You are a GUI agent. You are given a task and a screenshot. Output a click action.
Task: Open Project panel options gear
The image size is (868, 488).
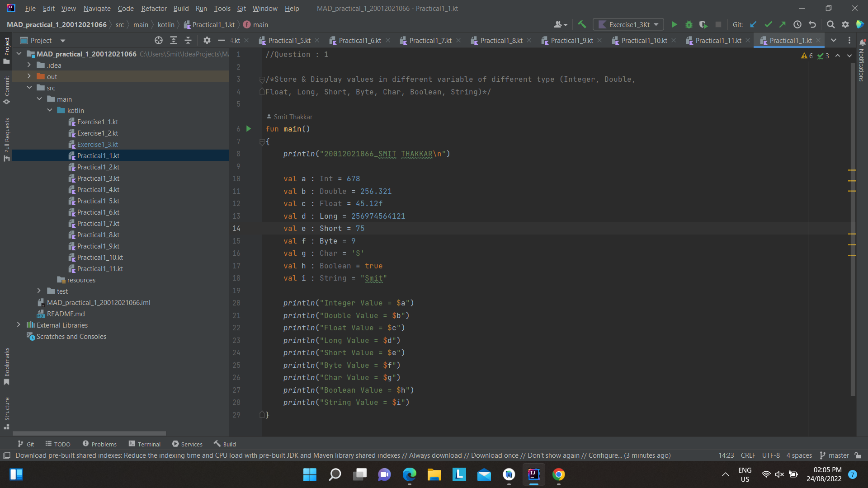click(207, 41)
